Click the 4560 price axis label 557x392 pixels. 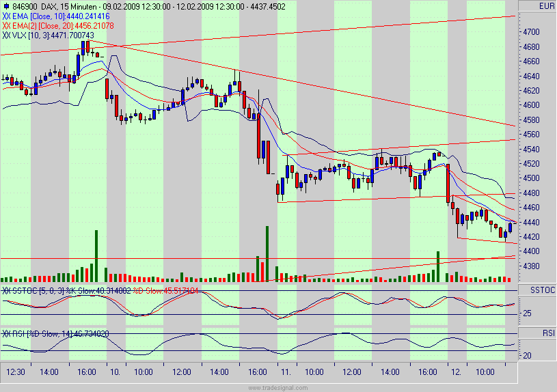tap(531, 135)
